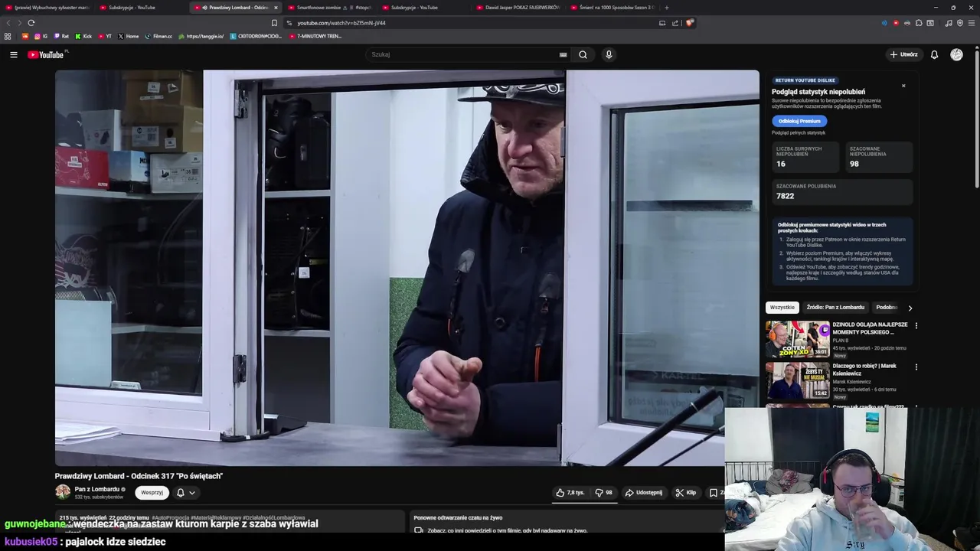Open Brave Shields lion icon
This screenshot has width=980, height=551.
[689, 23]
